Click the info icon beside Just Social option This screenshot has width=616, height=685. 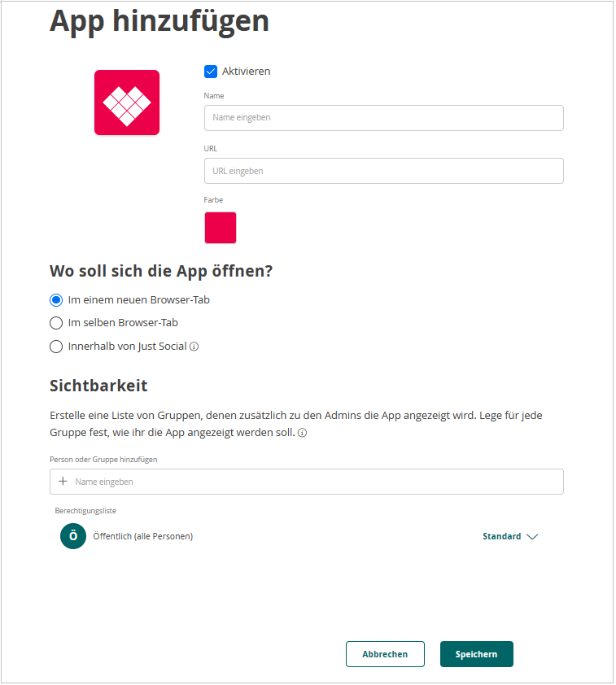click(194, 347)
